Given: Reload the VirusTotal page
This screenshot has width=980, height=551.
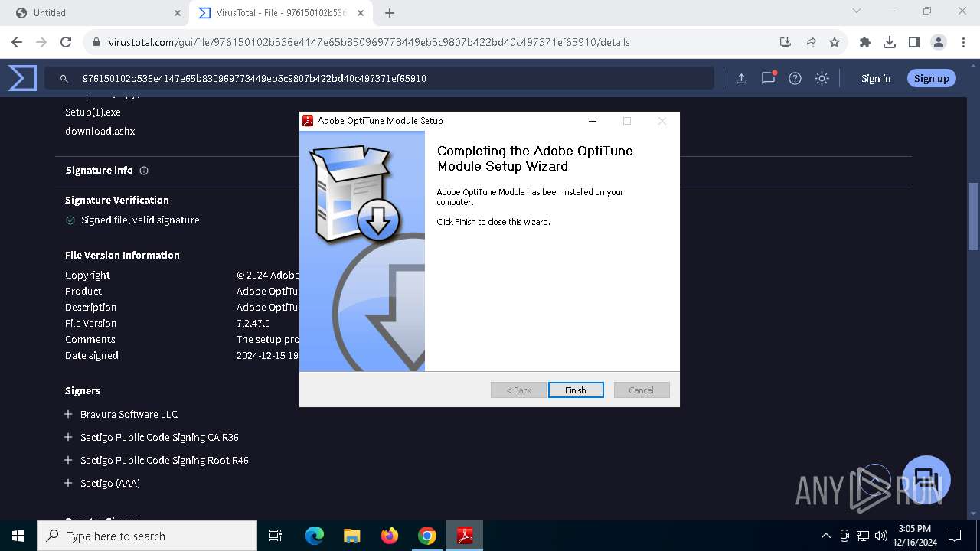Looking at the screenshot, I should click(66, 42).
